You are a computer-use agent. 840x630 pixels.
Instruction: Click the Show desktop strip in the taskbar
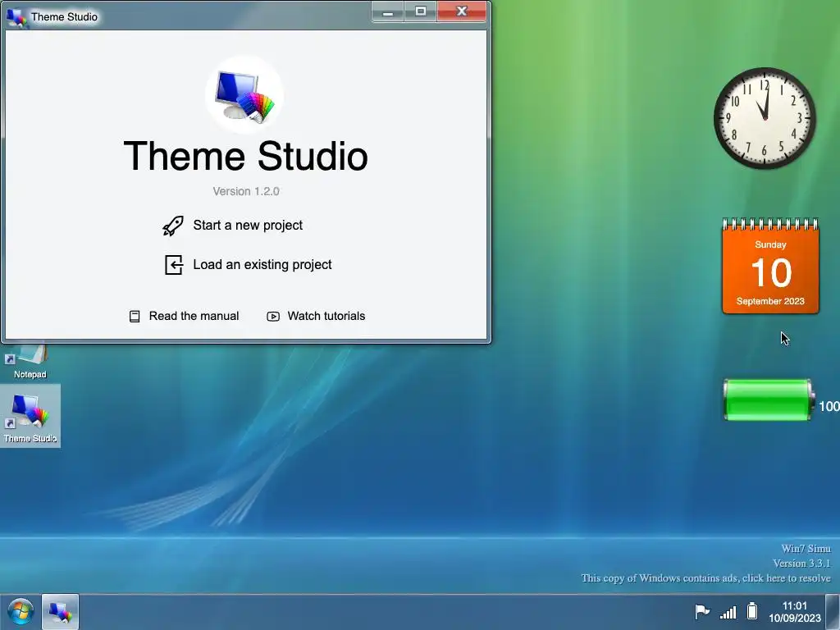click(x=833, y=612)
